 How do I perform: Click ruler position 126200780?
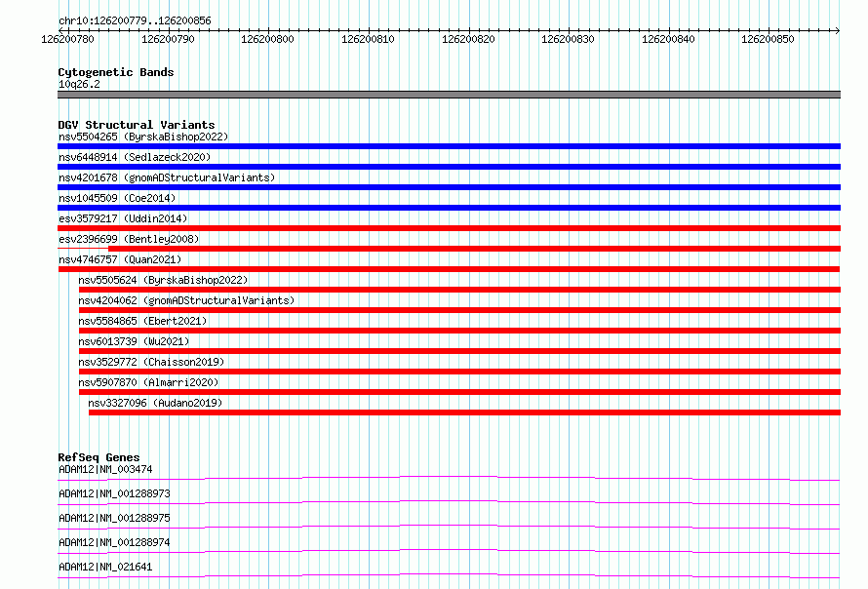tap(67, 39)
